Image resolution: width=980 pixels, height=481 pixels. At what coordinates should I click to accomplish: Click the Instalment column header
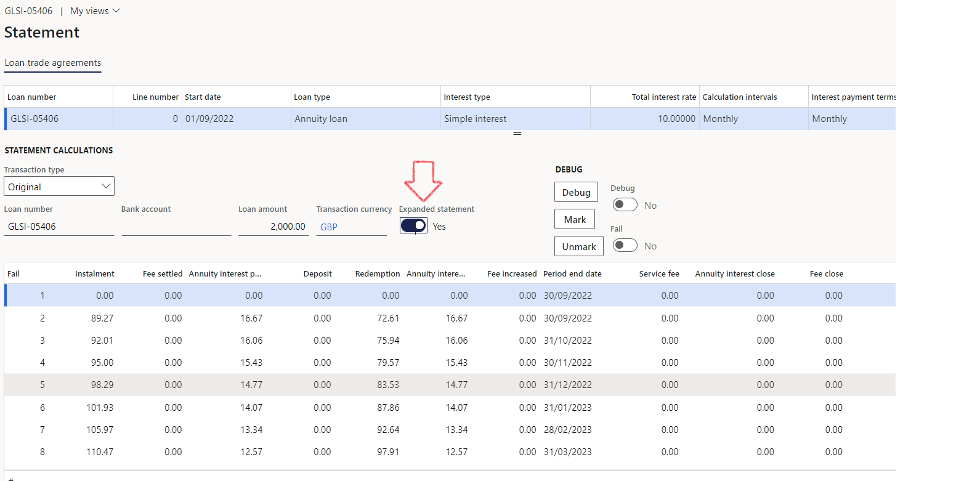[94, 274]
